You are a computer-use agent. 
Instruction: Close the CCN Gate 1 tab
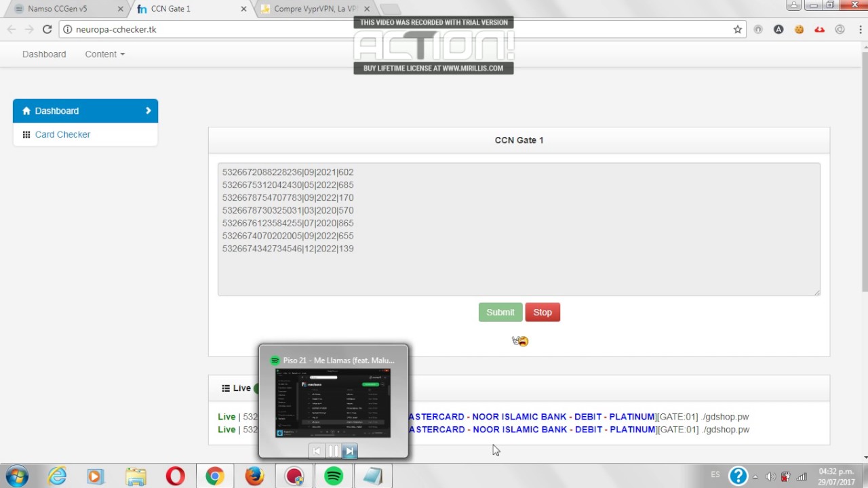pos(244,9)
